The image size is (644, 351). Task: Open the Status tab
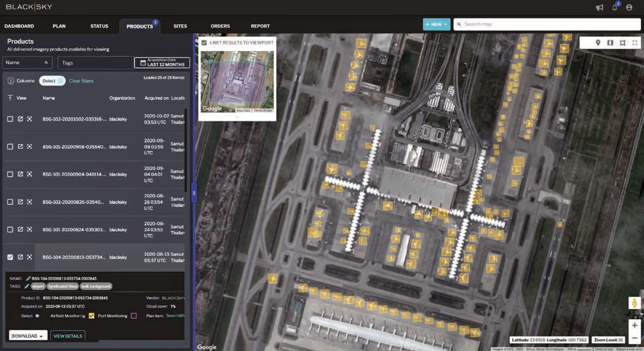pos(99,26)
